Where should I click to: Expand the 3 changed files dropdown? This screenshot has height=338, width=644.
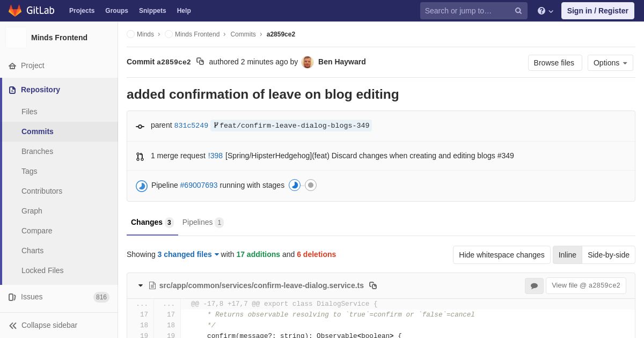pos(188,254)
